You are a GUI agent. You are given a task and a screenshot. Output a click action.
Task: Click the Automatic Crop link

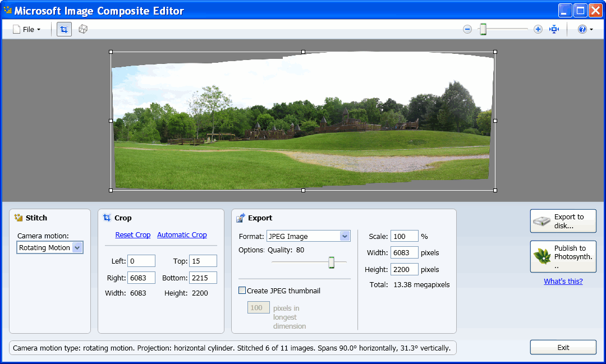(182, 235)
